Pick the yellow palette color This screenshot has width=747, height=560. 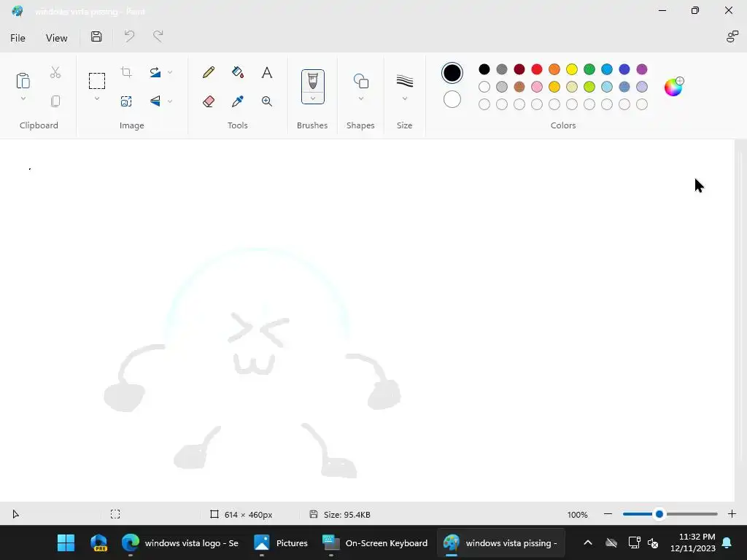pos(572,69)
